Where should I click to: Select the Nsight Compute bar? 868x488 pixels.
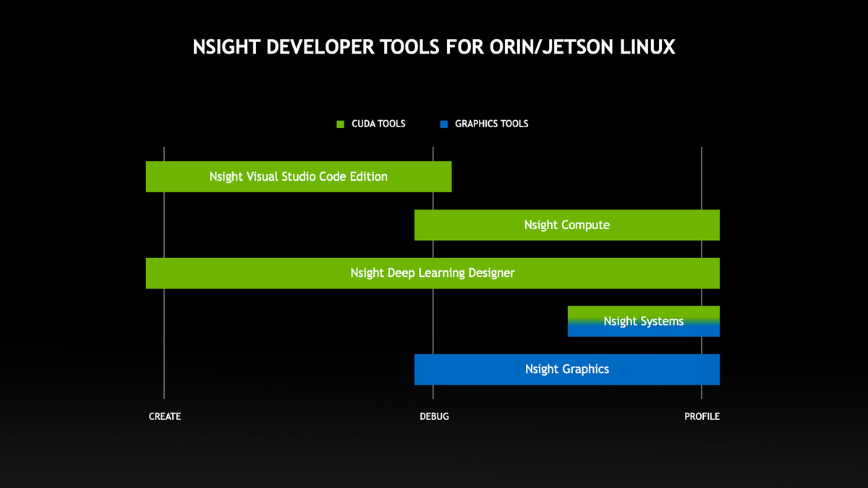tap(566, 225)
